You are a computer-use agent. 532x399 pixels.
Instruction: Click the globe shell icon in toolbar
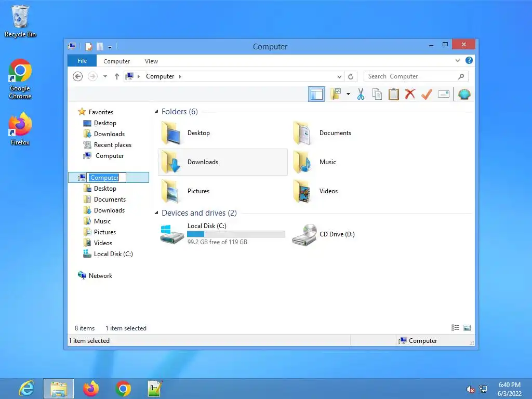point(464,94)
